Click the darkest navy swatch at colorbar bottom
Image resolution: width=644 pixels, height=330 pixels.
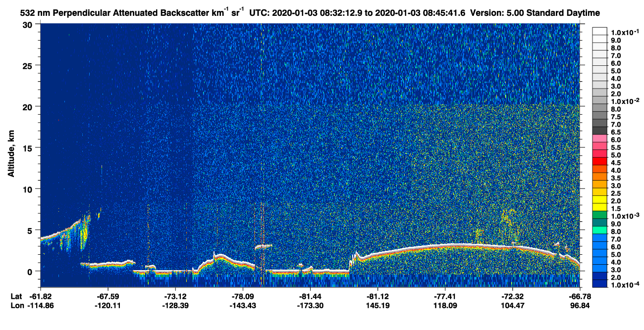click(600, 283)
